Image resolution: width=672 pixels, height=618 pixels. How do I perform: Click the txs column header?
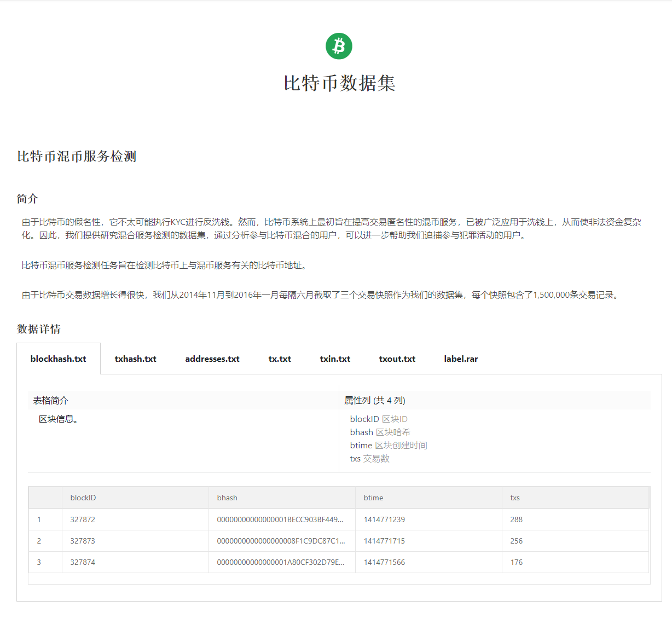pos(514,498)
